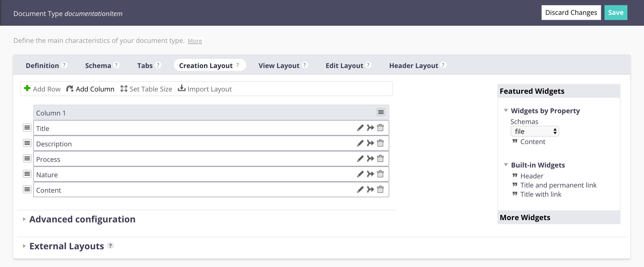
Task: Open the Tabs tab
Action: pyautogui.click(x=145, y=65)
